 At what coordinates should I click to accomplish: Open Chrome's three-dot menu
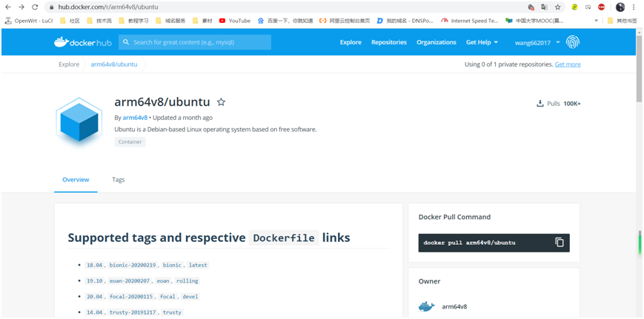click(x=634, y=7)
